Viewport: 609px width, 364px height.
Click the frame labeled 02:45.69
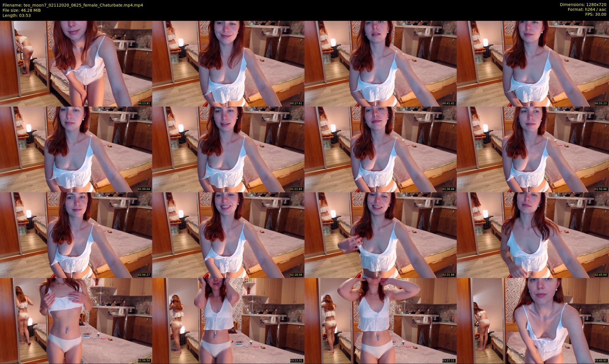coord(533,235)
